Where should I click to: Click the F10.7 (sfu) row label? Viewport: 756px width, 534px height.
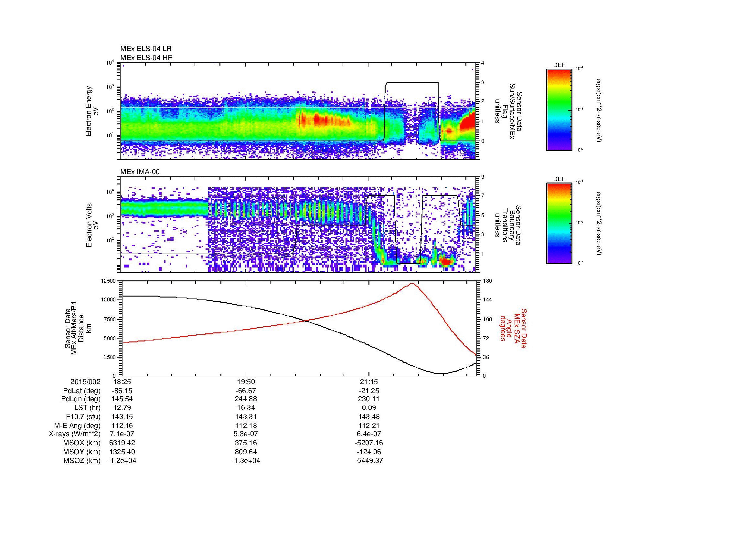tap(83, 416)
